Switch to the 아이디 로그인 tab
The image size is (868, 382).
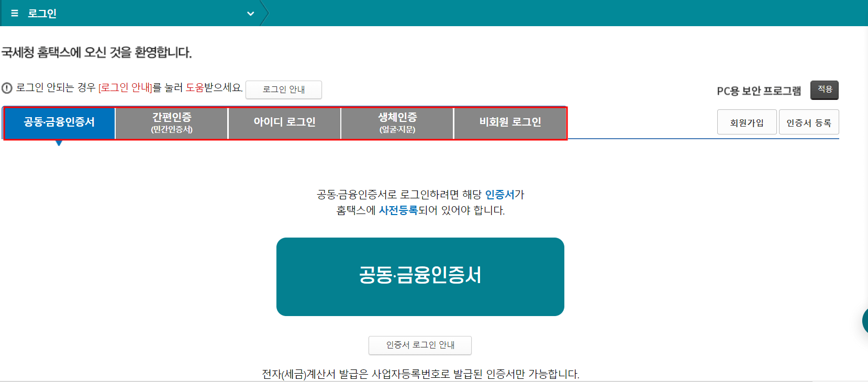(284, 122)
